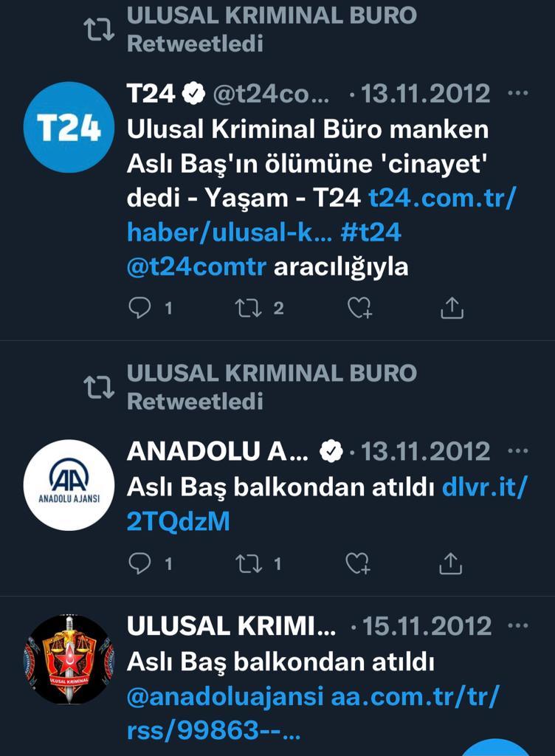The height and width of the screenshot is (756, 555).
Task: Open more options on T24 tweet
Action: pyautogui.click(x=518, y=93)
